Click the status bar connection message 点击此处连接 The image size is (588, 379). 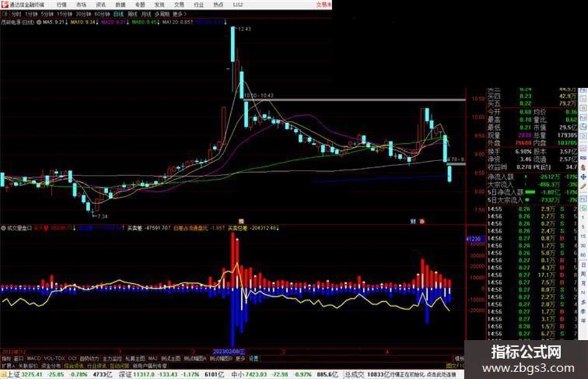point(441,375)
